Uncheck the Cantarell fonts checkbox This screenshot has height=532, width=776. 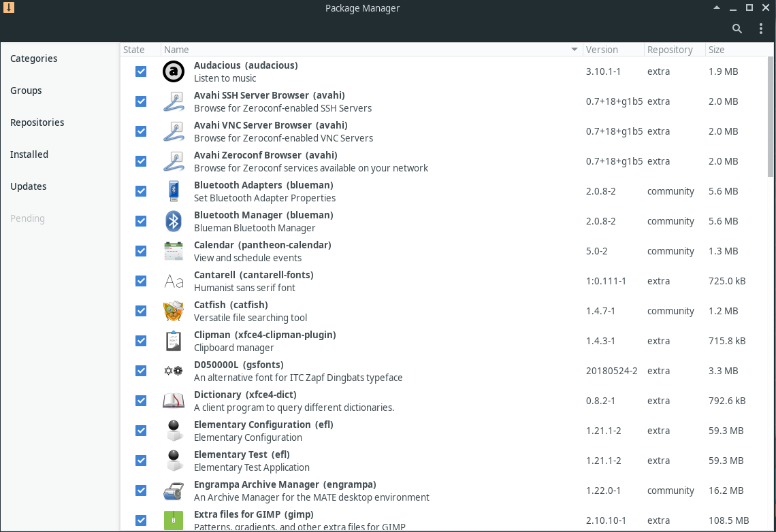coord(141,282)
